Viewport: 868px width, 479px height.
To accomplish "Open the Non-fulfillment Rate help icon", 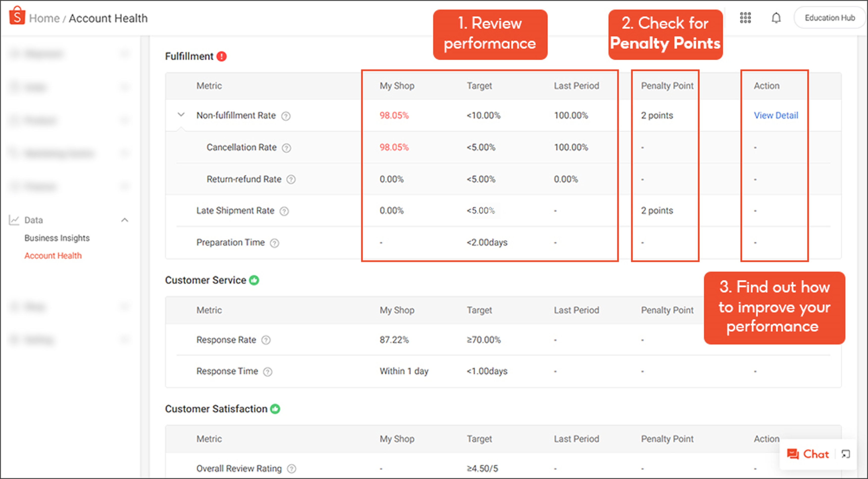I will point(286,116).
